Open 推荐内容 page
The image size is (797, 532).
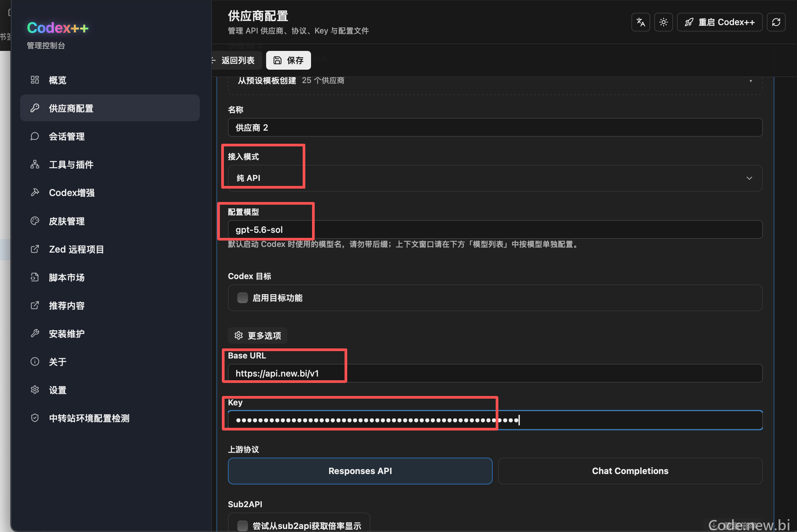point(110,306)
